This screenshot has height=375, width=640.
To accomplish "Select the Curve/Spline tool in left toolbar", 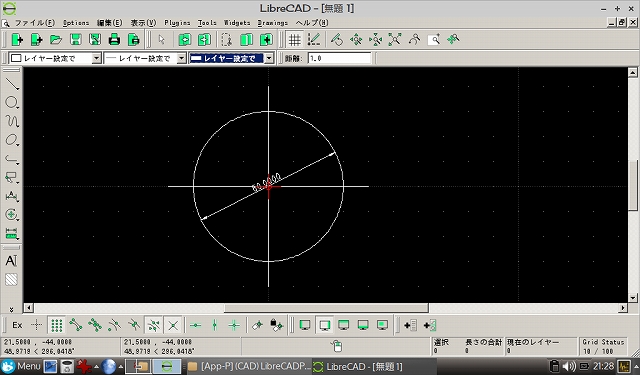I will point(12,121).
